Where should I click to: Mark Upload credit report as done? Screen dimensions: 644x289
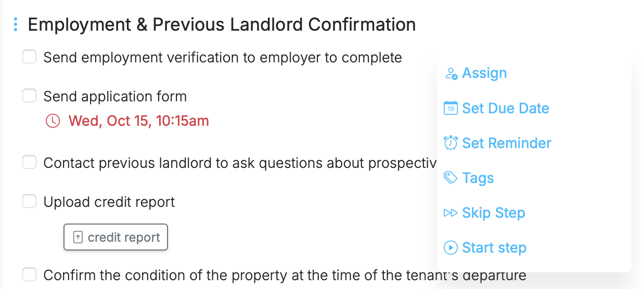[29, 201]
